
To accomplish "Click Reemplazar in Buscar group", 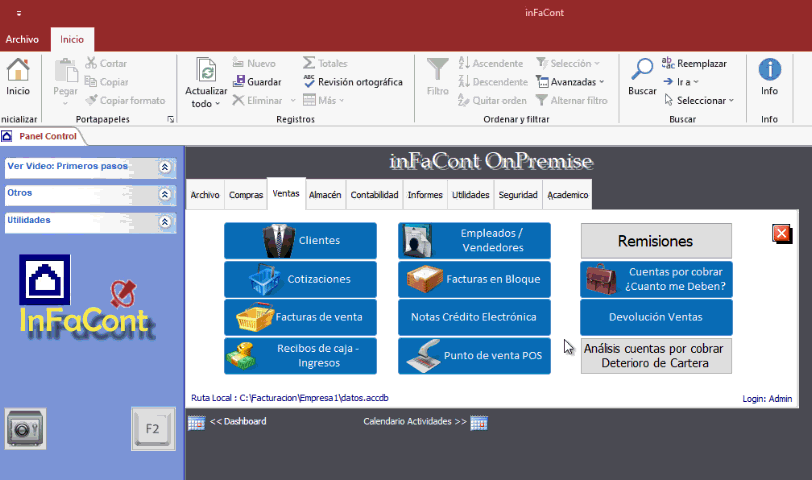I will pyautogui.click(x=694, y=63).
